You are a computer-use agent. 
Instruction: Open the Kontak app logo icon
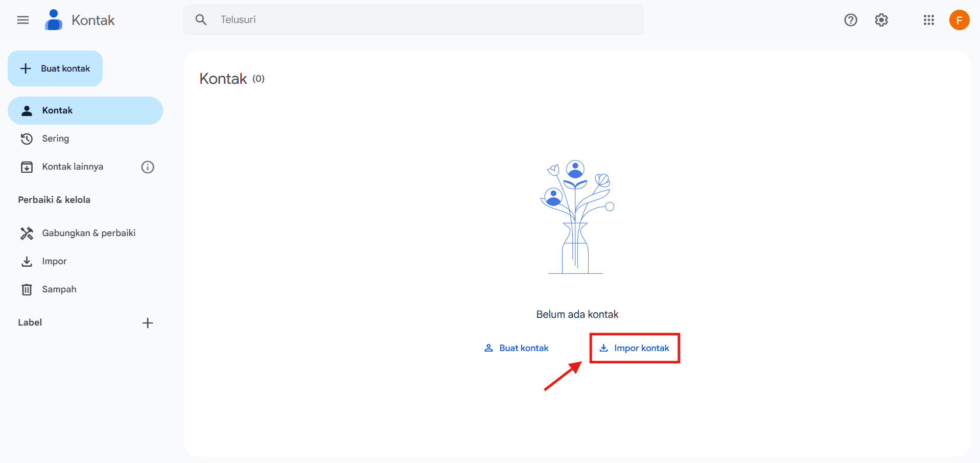[x=53, y=20]
